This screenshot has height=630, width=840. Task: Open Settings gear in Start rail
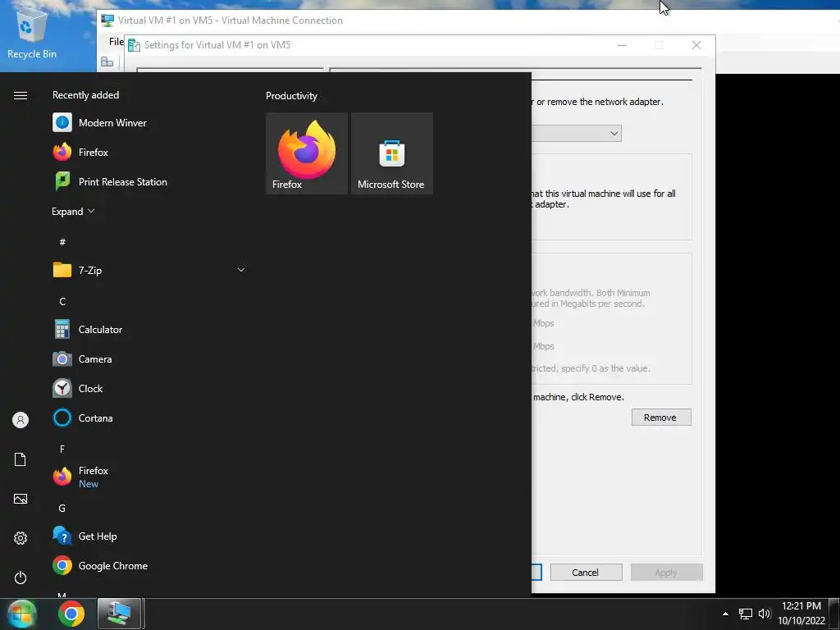click(21, 538)
